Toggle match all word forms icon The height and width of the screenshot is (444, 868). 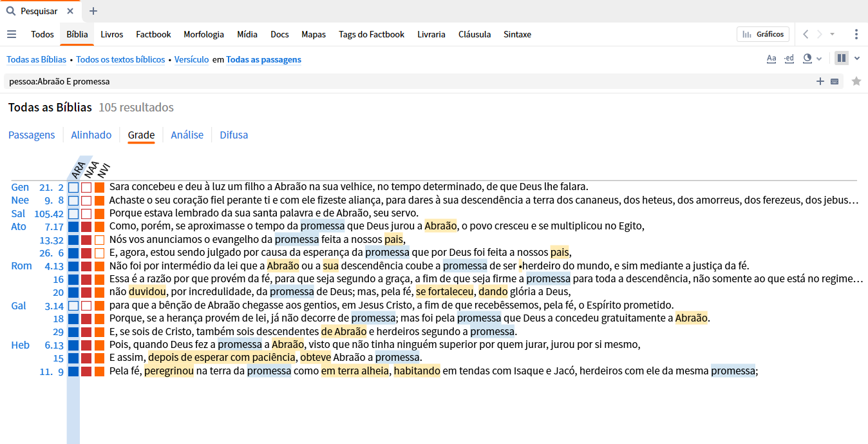click(789, 59)
